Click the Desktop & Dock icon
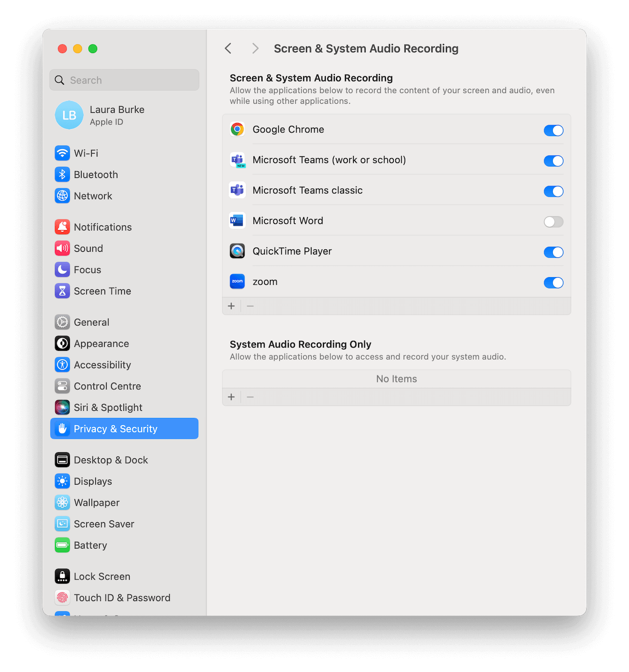Screen dimensions: 629x672 coord(62,460)
